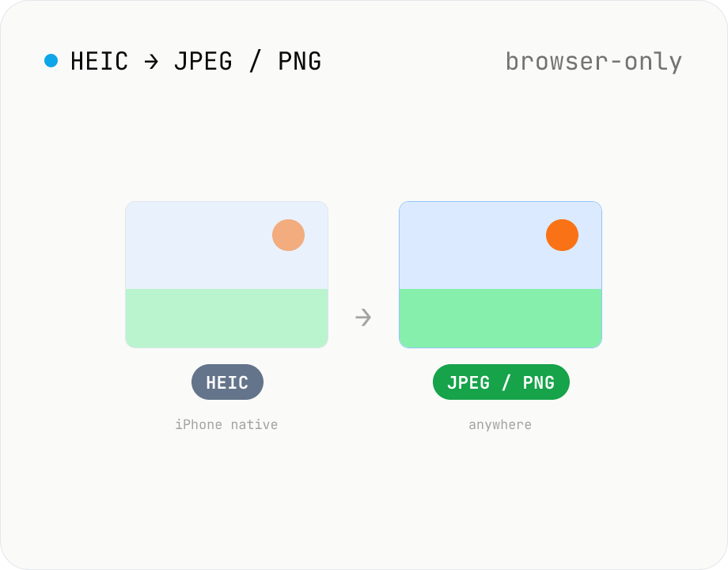Click the word PNG in the header

[x=299, y=61]
